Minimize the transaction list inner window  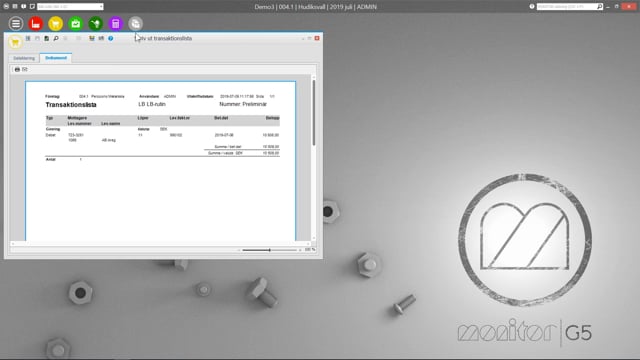[303, 38]
